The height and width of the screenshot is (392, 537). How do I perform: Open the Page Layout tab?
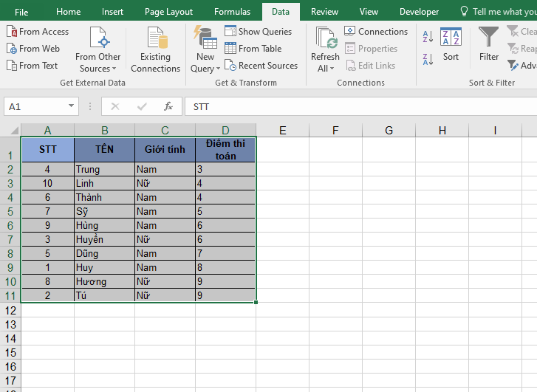coord(168,12)
